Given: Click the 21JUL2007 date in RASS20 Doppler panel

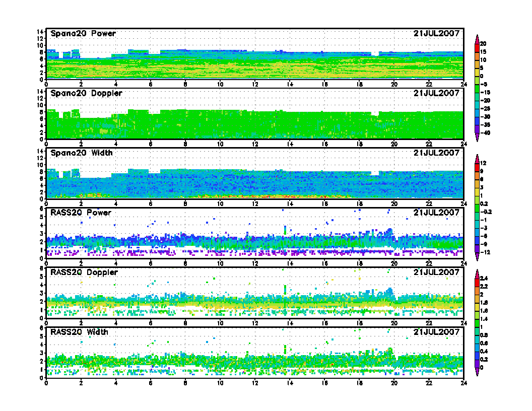Looking at the screenshot, I should 436,272.
